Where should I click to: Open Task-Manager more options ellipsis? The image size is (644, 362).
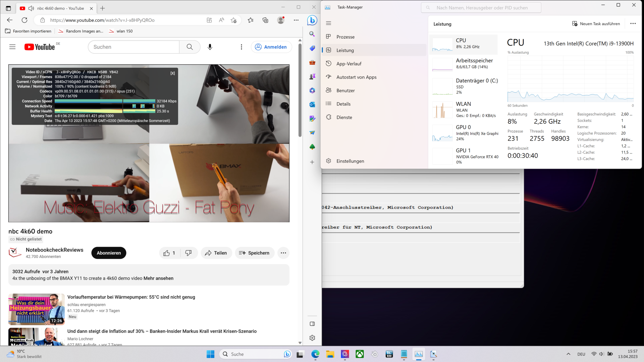(x=633, y=24)
